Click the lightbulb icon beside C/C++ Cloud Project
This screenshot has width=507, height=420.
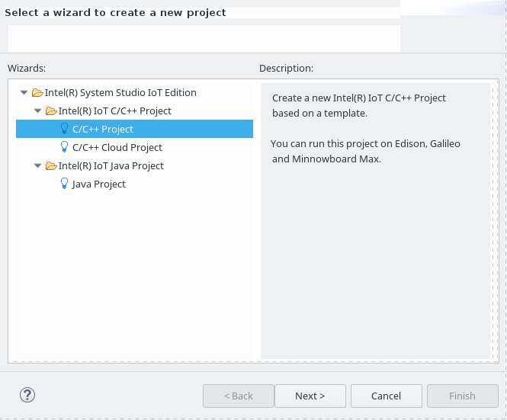click(x=64, y=147)
